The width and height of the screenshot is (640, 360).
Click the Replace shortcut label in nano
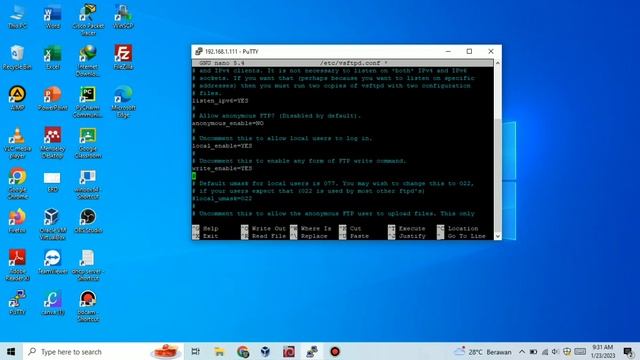tap(314, 236)
